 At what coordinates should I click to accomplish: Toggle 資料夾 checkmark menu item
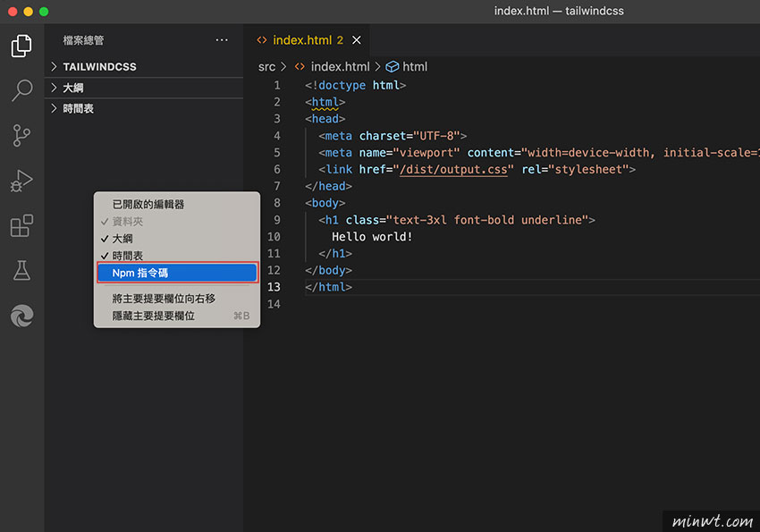pos(177,222)
